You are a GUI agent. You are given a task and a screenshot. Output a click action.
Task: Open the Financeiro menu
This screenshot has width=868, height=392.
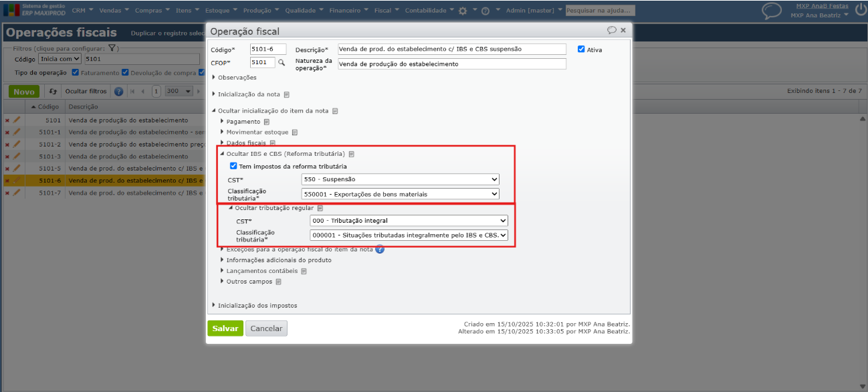tap(350, 11)
